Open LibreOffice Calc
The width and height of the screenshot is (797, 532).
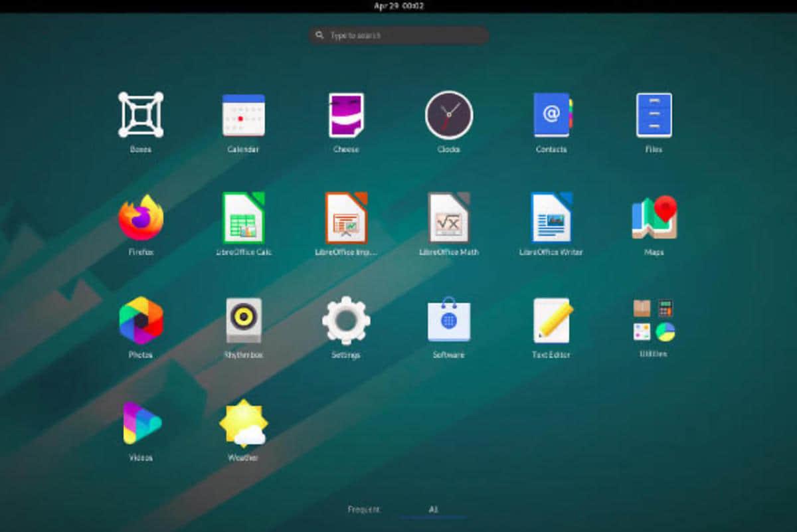243,219
